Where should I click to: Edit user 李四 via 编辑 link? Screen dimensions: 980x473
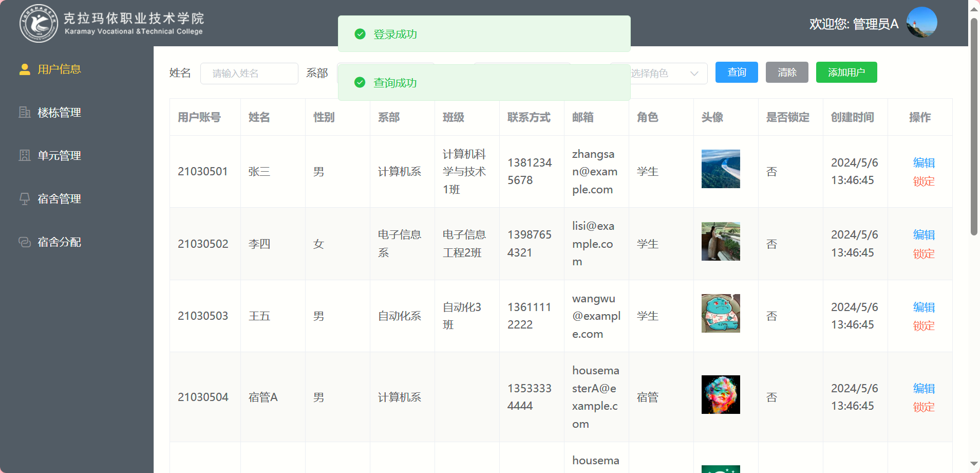click(x=924, y=235)
